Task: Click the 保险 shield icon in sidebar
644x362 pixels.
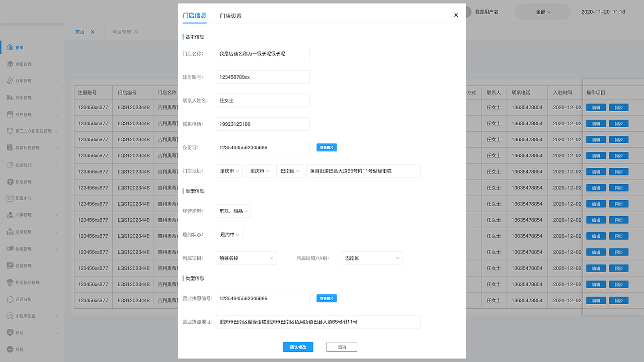Action: click(x=10, y=332)
